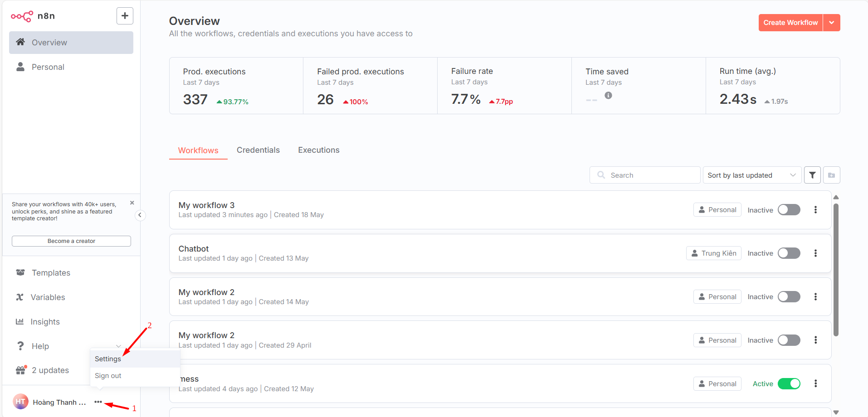The image size is (868, 417).
Task: Click Personal badge on workflow created 14 May
Action: 717,297
